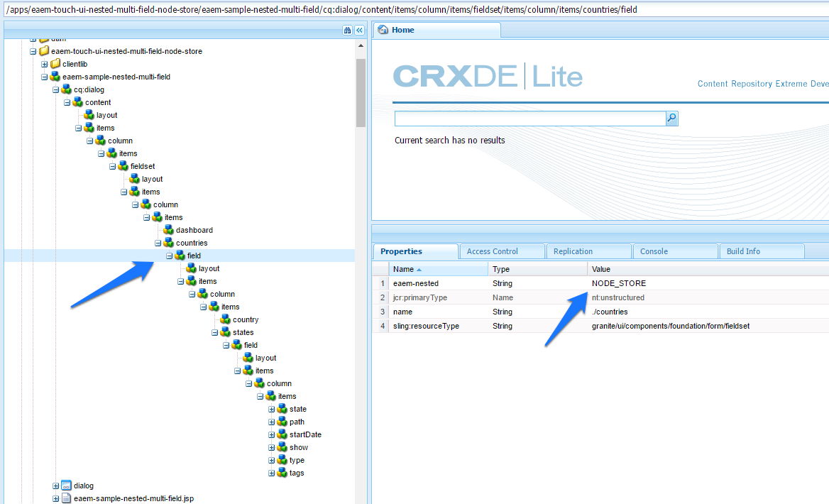The image size is (829, 504).
Task: Click the fieldset node icon
Action: click(x=123, y=166)
